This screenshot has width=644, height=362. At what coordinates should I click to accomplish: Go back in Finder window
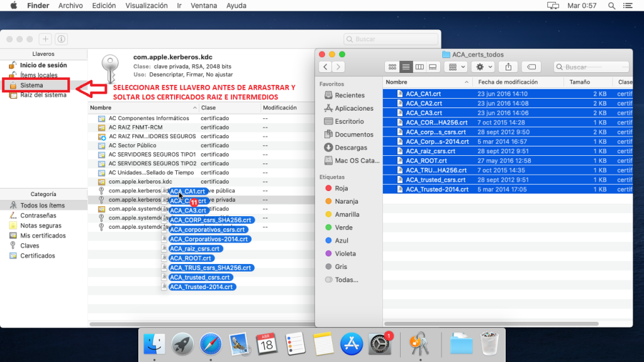(x=325, y=67)
